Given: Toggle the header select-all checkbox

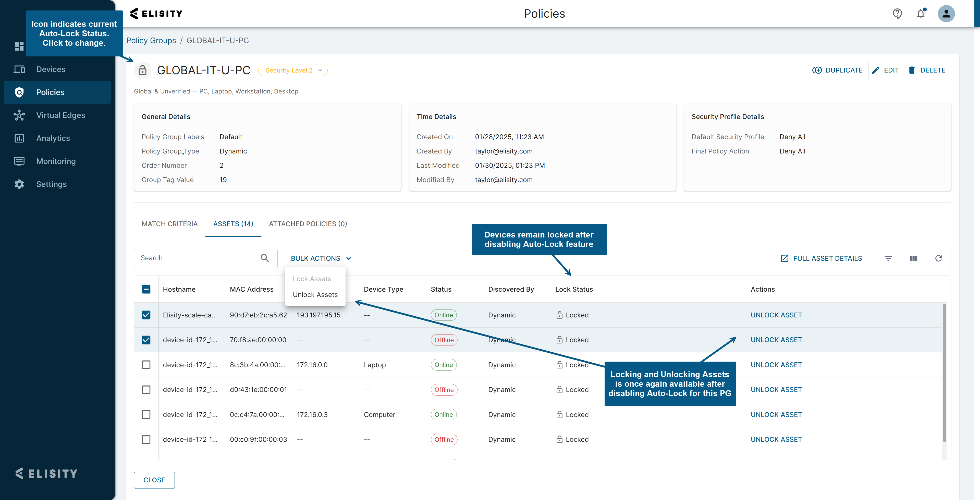Looking at the screenshot, I should [x=146, y=289].
